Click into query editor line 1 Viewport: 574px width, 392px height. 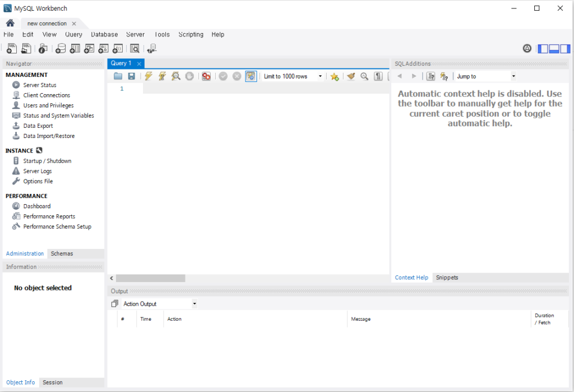266,89
